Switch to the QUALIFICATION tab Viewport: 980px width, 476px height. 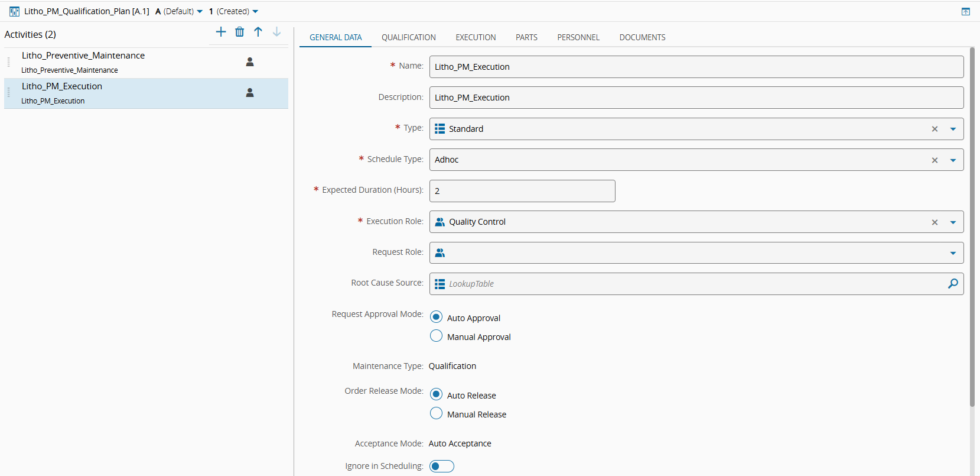tap(408, 37)
